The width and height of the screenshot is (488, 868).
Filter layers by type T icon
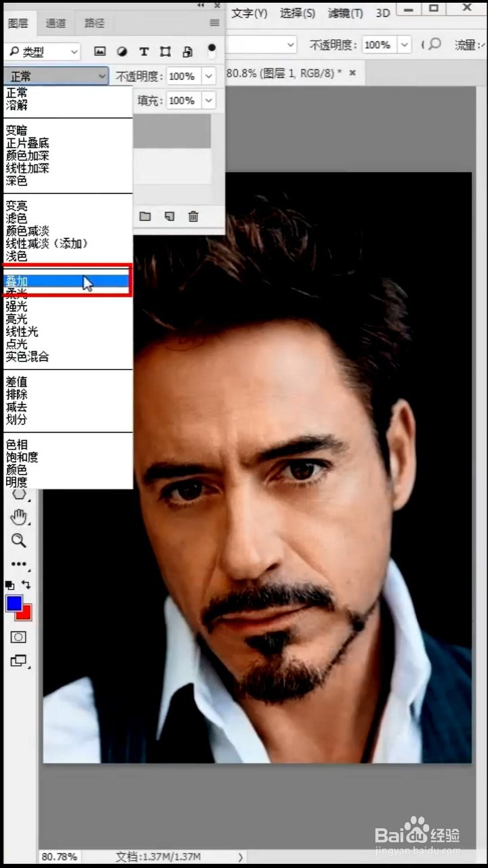(144, 51)
